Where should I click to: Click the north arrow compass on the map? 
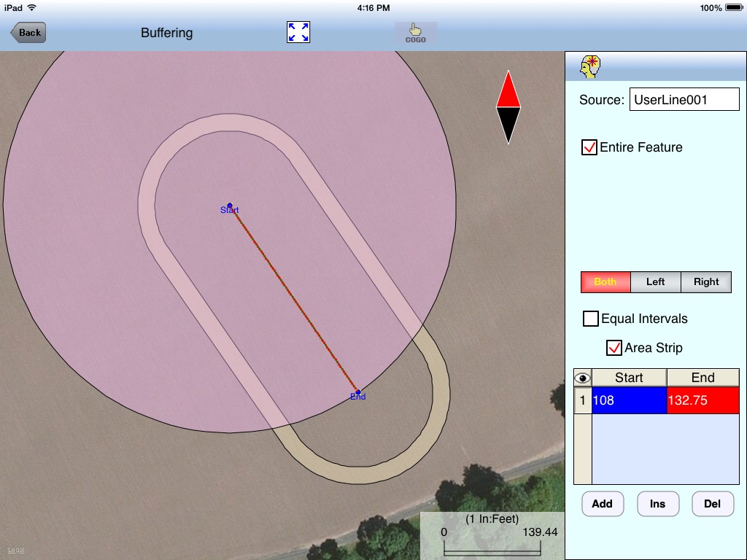tap(508, 108)
